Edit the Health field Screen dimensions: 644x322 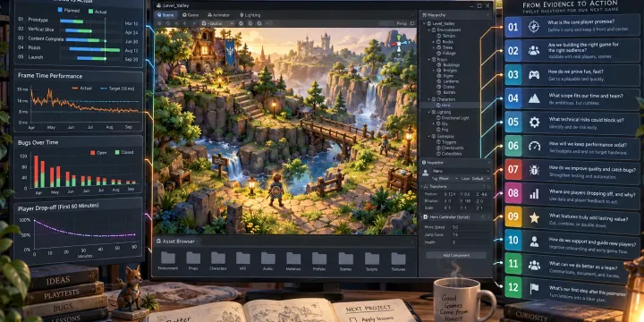point(470,242)
